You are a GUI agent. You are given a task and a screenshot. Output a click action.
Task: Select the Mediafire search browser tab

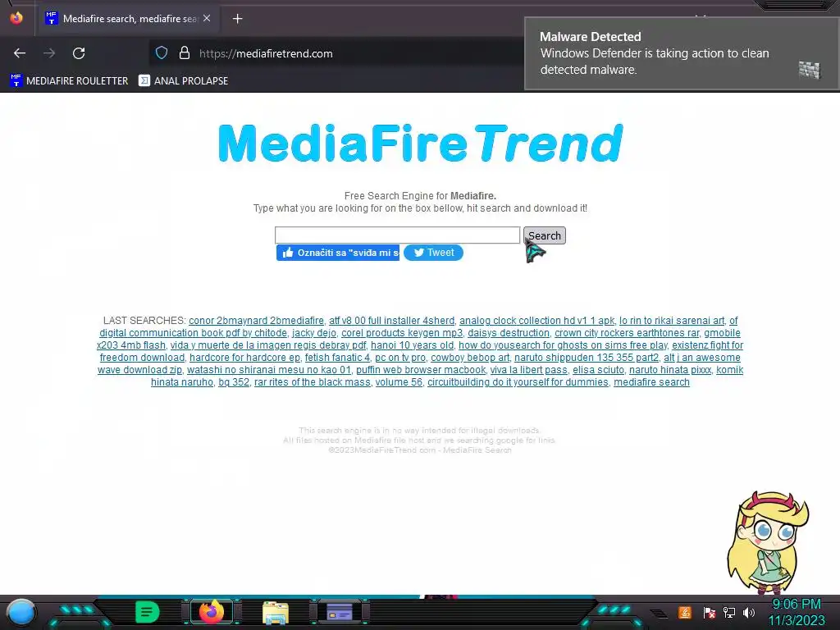[x=127, y=19]
